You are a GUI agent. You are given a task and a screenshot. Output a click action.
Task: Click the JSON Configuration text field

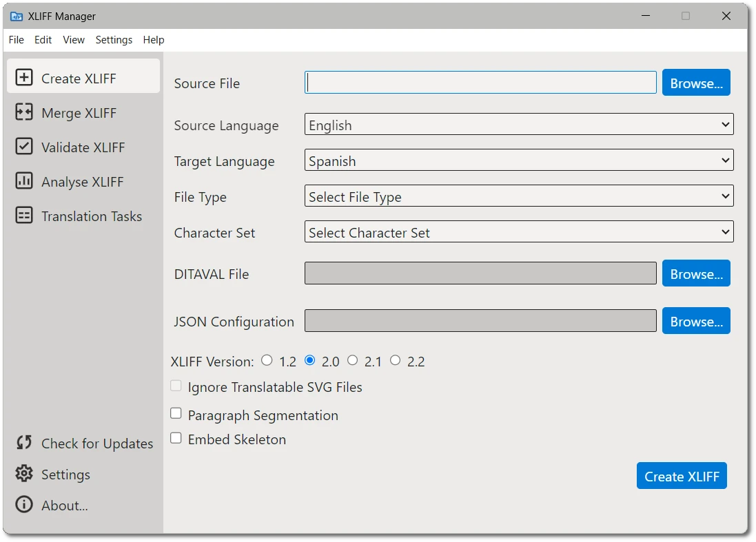(x=480, y=321)
